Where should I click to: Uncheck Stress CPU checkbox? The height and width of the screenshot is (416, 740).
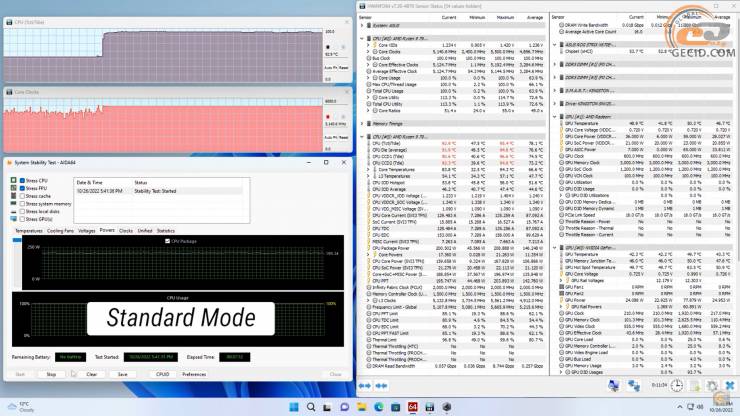point(22,180)
